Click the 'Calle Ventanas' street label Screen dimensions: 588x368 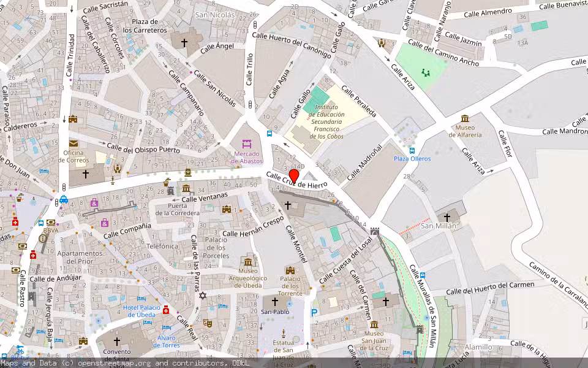coord(205,197)
